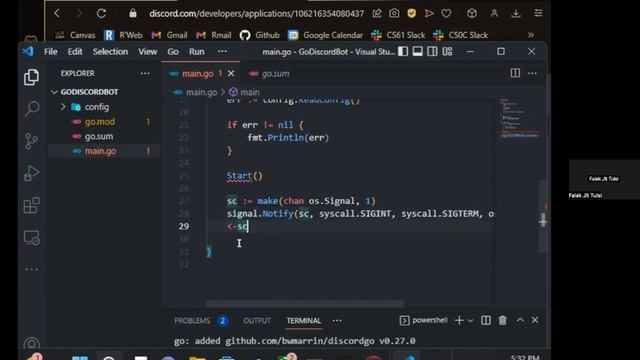Viewport: 640px width, 360px height.
Task: Split the editor to the right
Action: point(515,73)
